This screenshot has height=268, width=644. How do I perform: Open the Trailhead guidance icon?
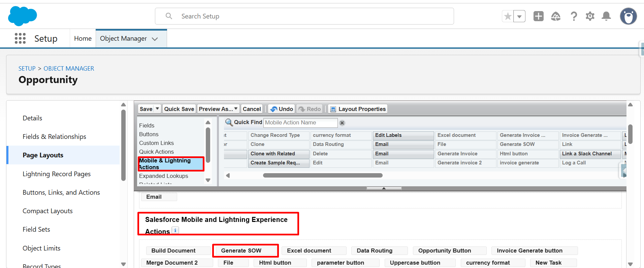(555, 16)
